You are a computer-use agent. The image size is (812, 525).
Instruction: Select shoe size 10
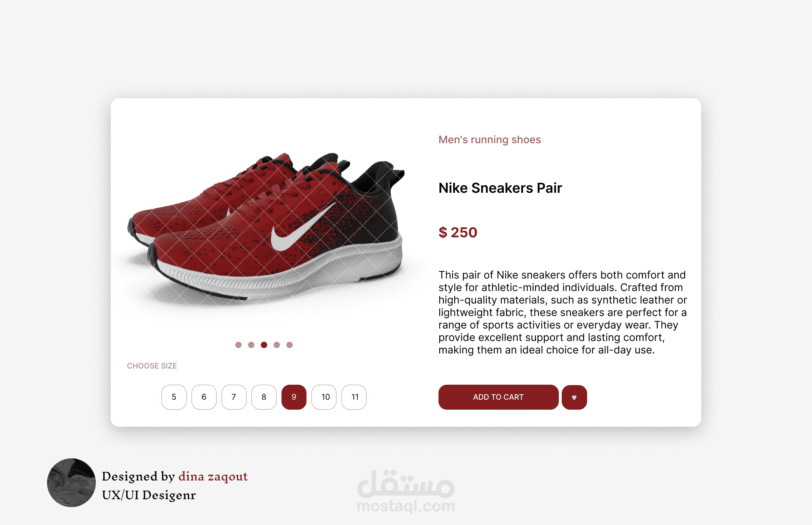pyautogui.click(x=324, y=397)
